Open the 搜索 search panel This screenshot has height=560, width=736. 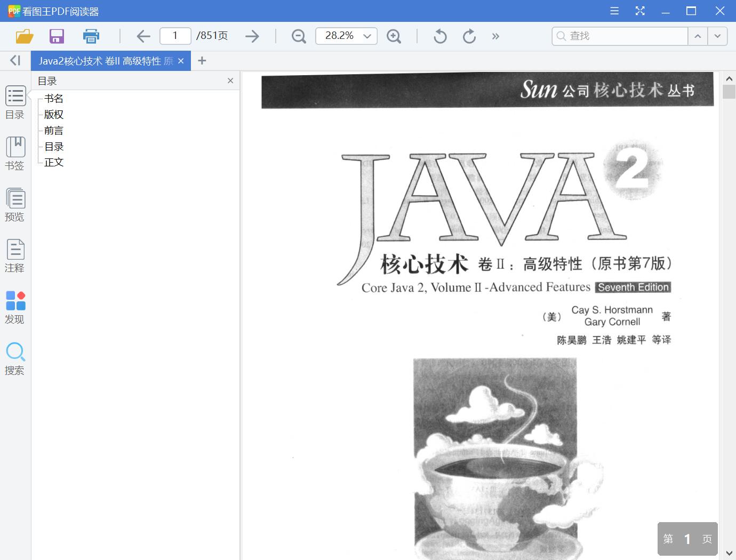(x=15, y=359)
